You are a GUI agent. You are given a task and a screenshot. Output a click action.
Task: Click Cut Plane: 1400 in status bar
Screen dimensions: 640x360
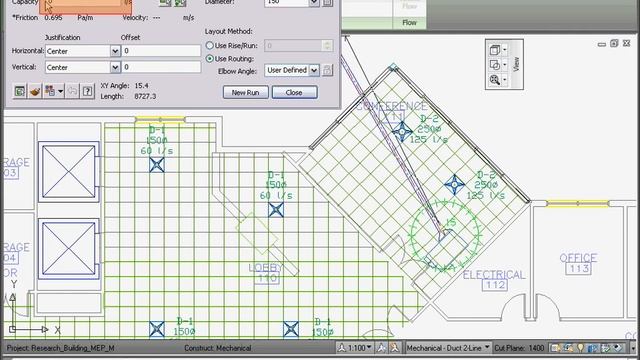(519, 348)
